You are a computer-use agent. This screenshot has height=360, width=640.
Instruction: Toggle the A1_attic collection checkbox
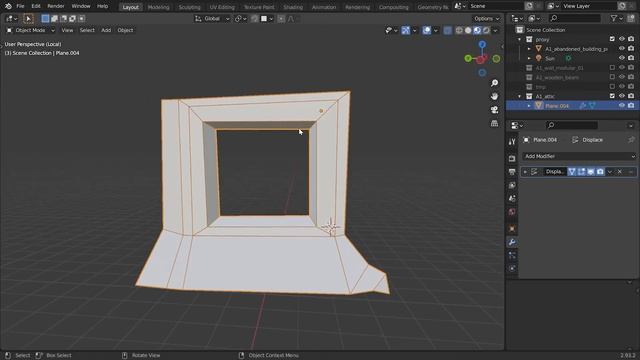(612, 96)
